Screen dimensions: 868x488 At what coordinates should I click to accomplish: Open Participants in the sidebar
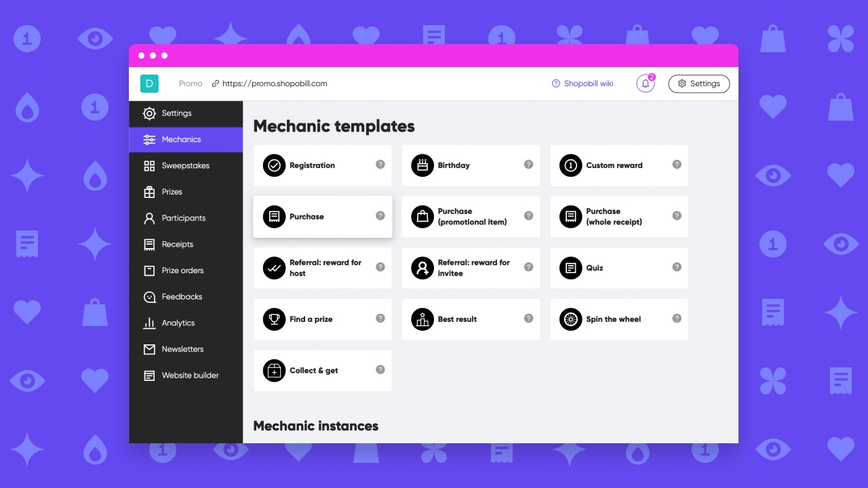pyautogui.click(x=186, y=218)
